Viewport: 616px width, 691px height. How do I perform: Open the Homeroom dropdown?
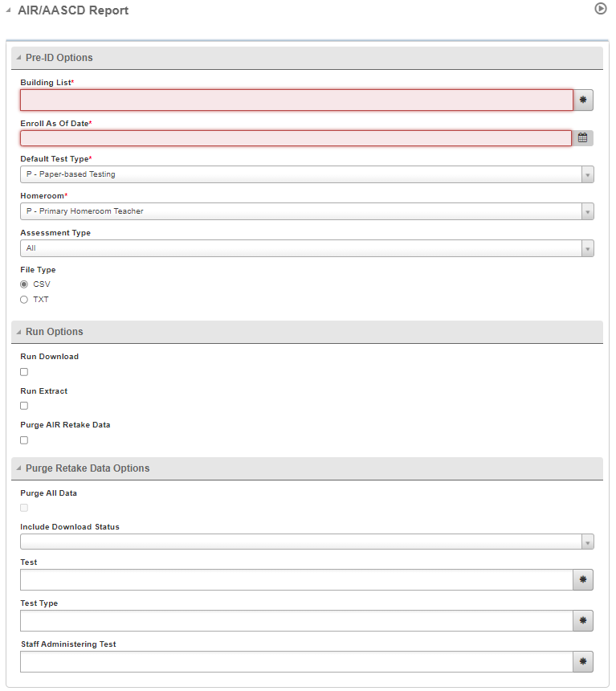[x=588, y=211]
